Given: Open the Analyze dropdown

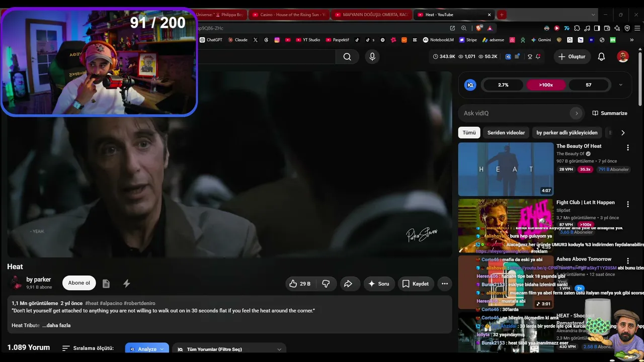Looking at the screenshot, I should pos(147,348).
